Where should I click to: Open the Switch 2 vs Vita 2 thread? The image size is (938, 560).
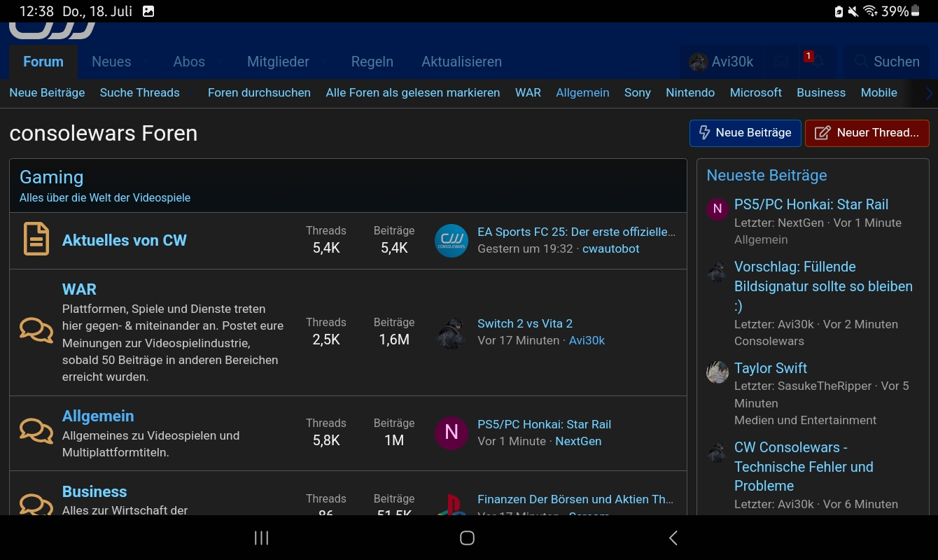(x=525, y=323)
